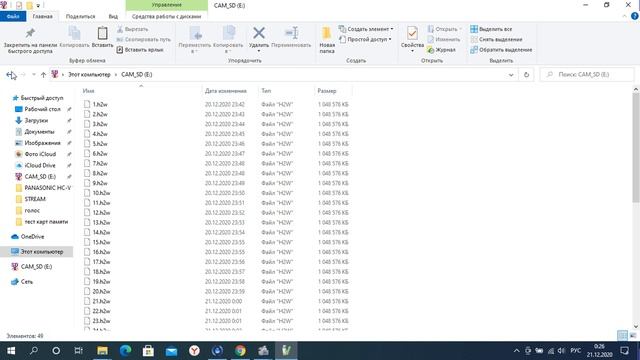The width and height of the screenshot is (640, 360).
Task: Expand the address bar history dropdown
Action: [x=511, y=75]
